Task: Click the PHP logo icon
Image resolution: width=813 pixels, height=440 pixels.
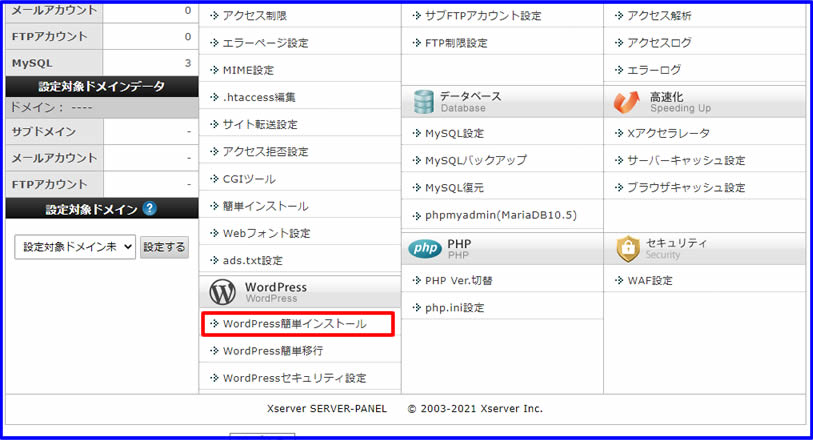Action: pyautogui.click(x=425, y=249)
